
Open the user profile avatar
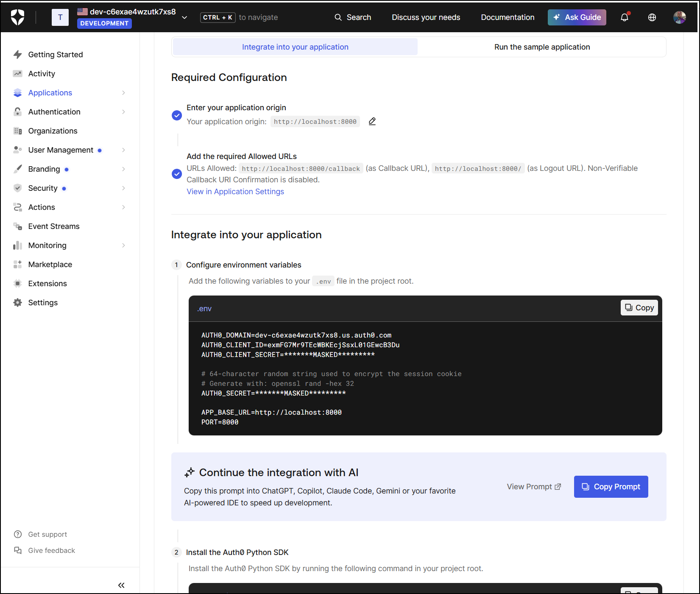[x=680, y=17]
